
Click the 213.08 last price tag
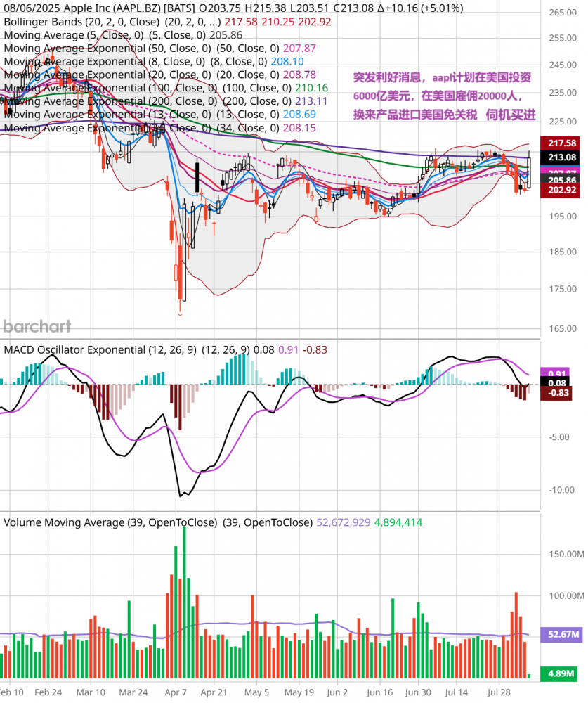[561, 157]
